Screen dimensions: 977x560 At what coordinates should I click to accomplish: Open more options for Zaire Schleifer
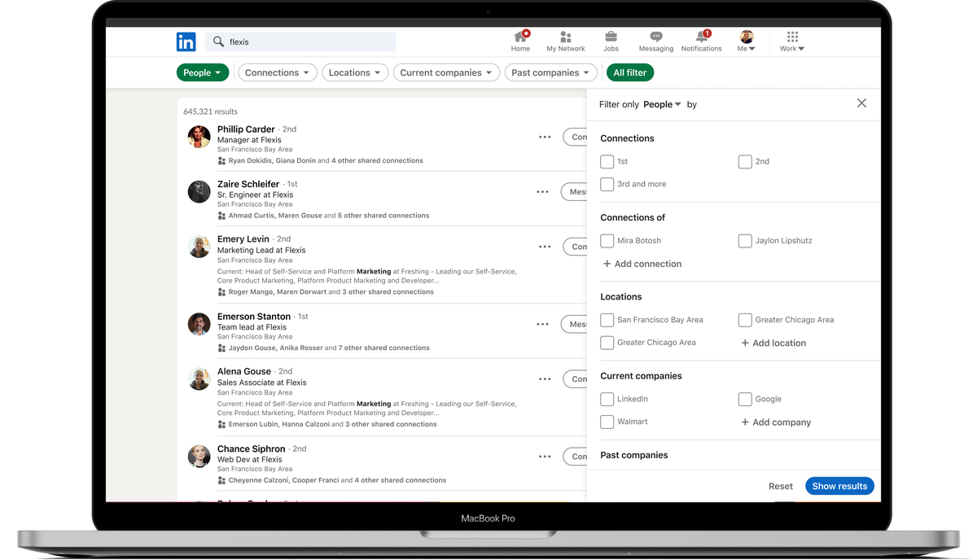tap(542, 192)
